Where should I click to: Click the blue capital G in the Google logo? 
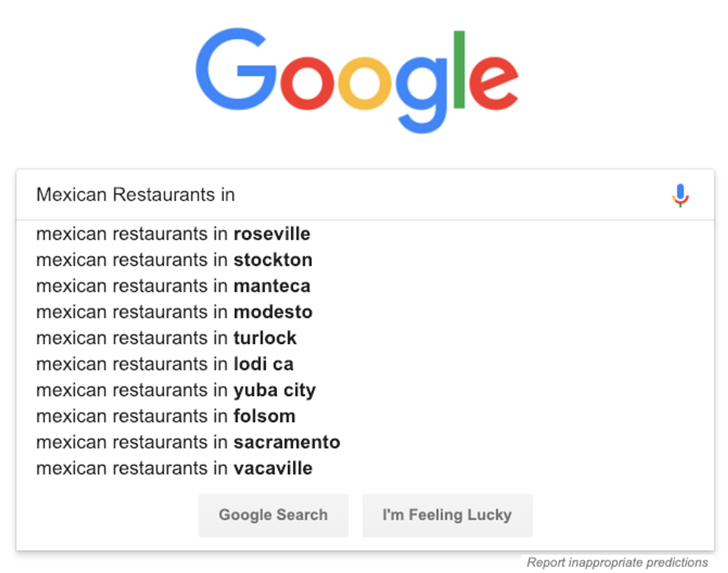click(x=235, y=69)
